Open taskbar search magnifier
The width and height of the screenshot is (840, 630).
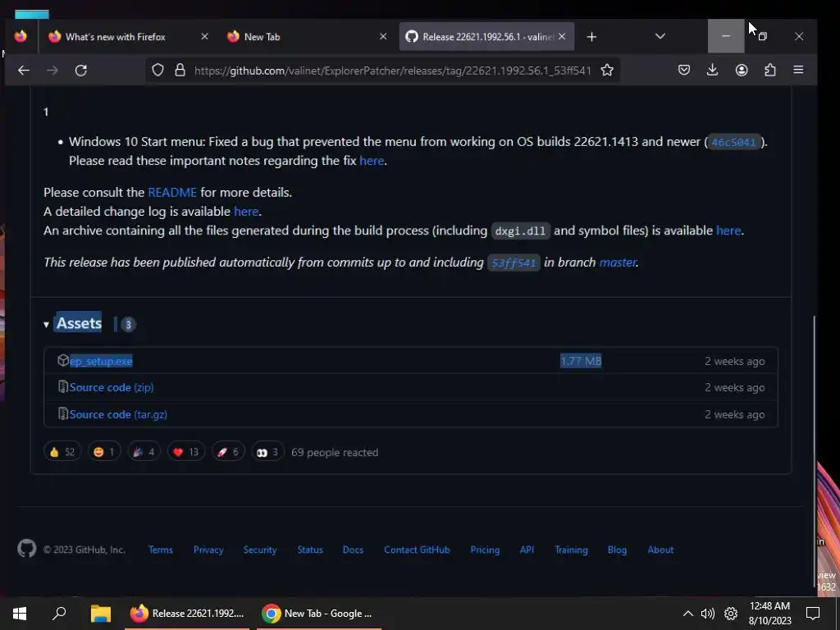[x=59, y=614]
